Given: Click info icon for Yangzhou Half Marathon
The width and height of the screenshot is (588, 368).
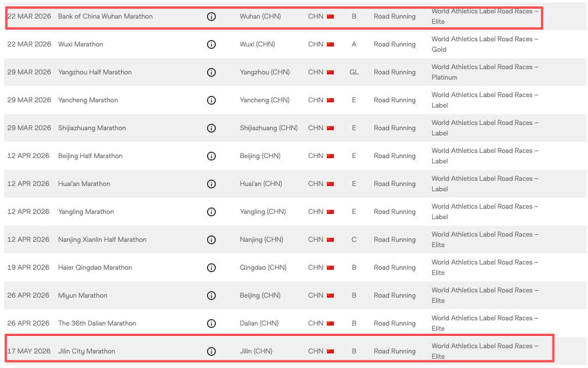Looking at the screenshot, I should click(211, 72).
